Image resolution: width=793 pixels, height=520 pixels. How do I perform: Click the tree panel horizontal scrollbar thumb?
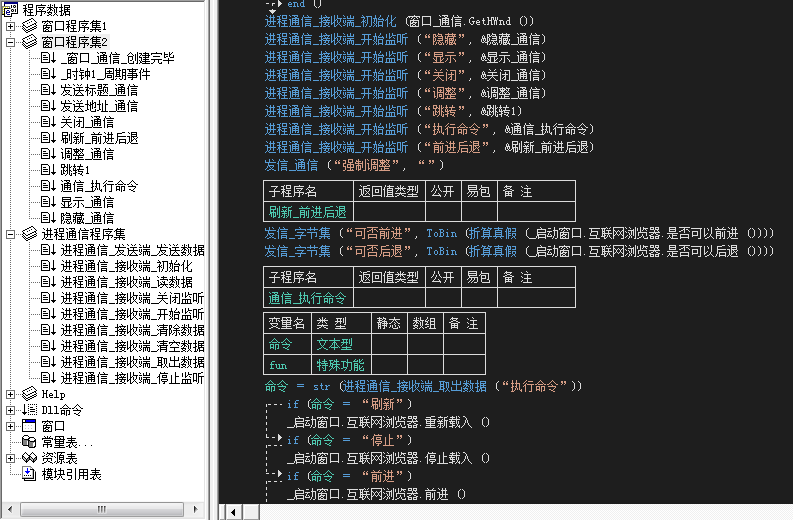tap(102, 509)
